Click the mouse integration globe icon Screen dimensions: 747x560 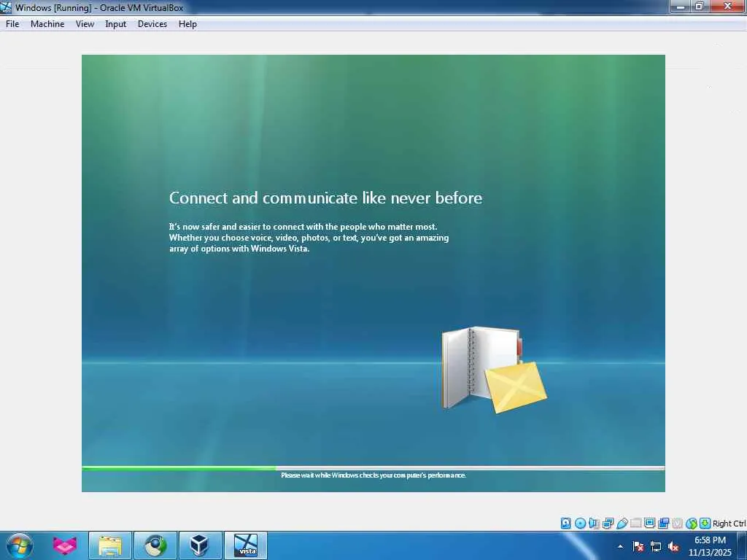point(692,524)
